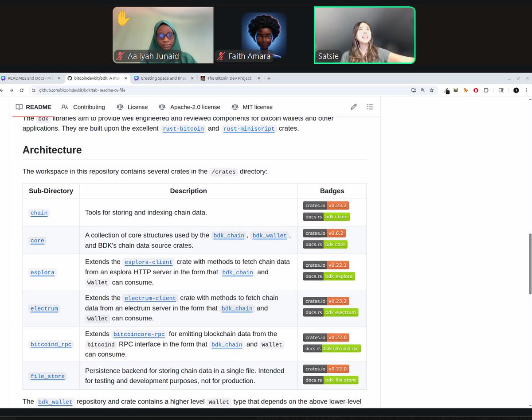Image resolution: width=532 pixels, height=420 pixels.
Task: Switch to the READMEs and Docs tab
Action: [x=31, y=78]
